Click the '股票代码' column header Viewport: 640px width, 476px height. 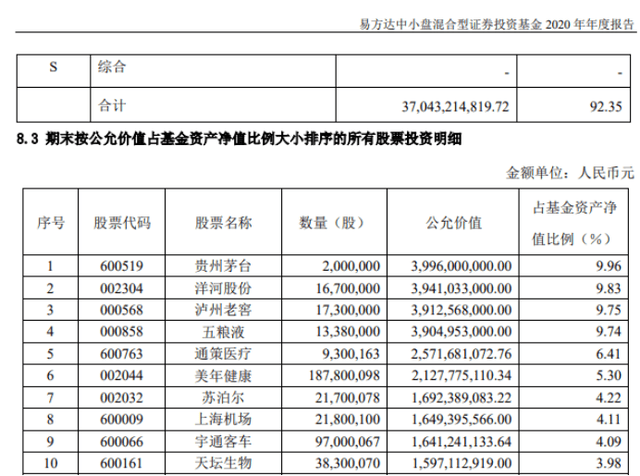pyautogui.click(x=122, y=223)
